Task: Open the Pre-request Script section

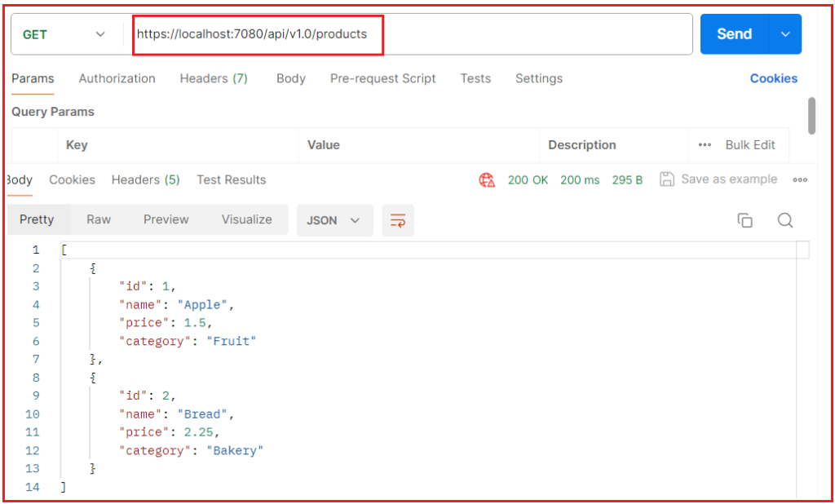Action: tap(382, 78)
